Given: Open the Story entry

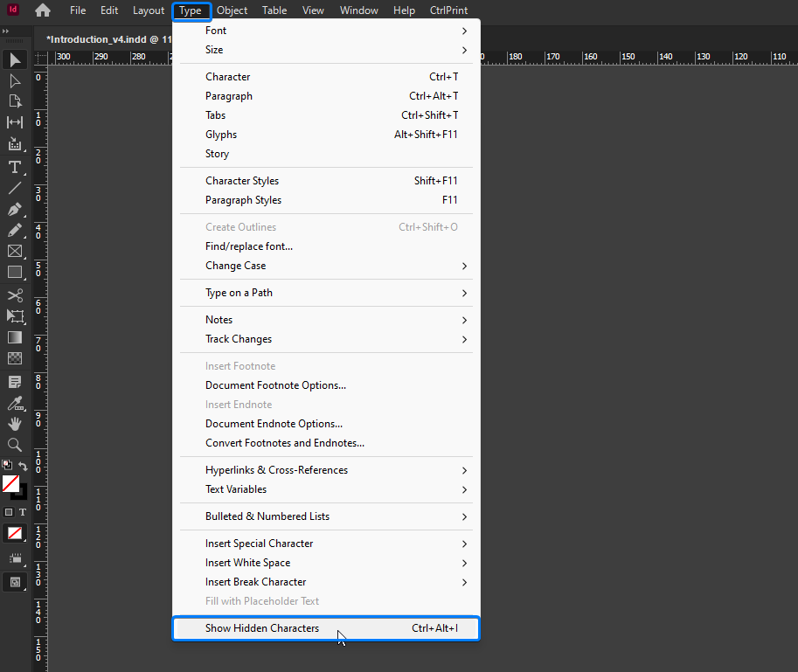Looking at the screenshot, I should tap(326, 154).
